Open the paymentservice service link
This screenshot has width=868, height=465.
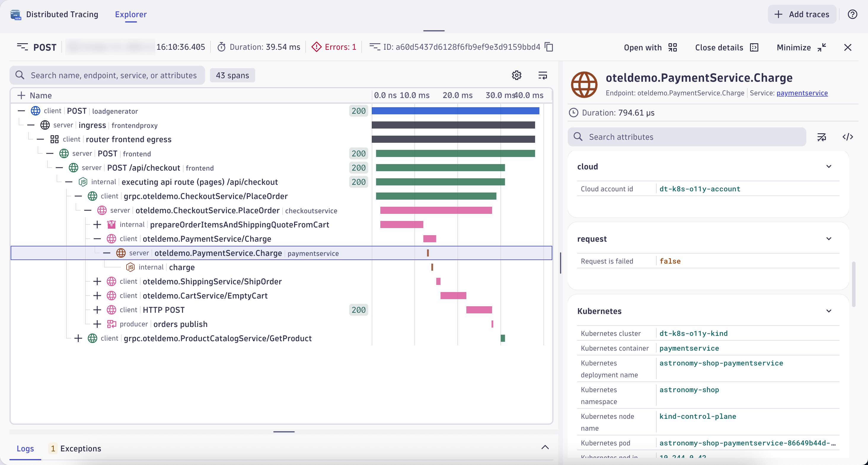pos(802,93)
